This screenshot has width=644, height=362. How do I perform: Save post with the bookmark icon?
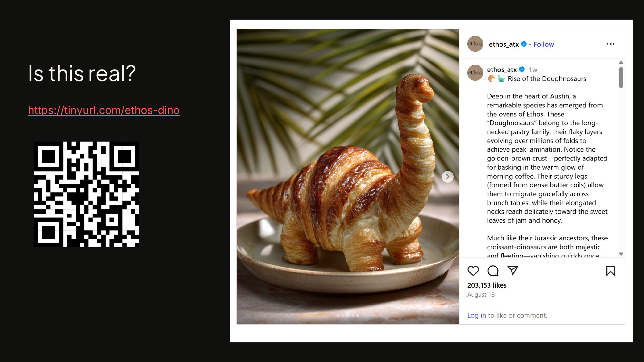[611, 271]
